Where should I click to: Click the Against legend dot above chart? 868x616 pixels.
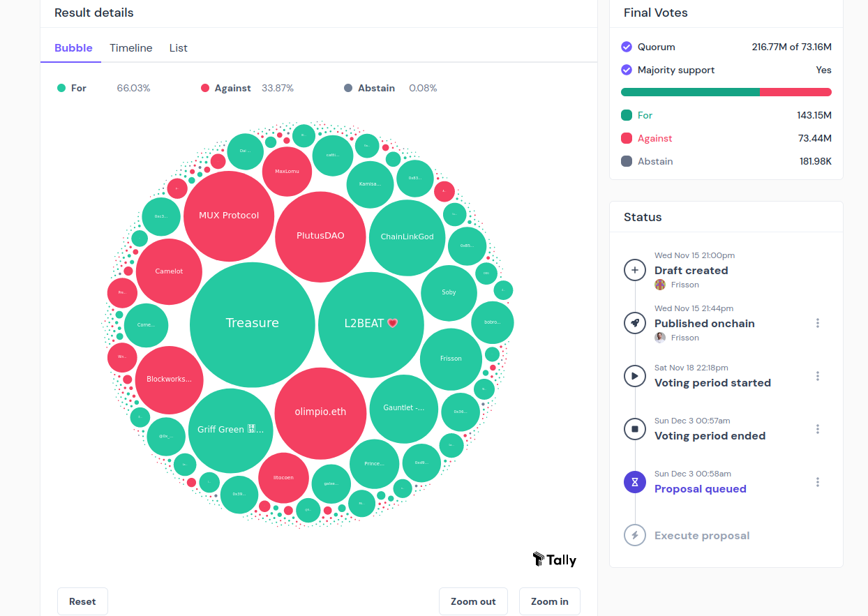click(205, 88)
